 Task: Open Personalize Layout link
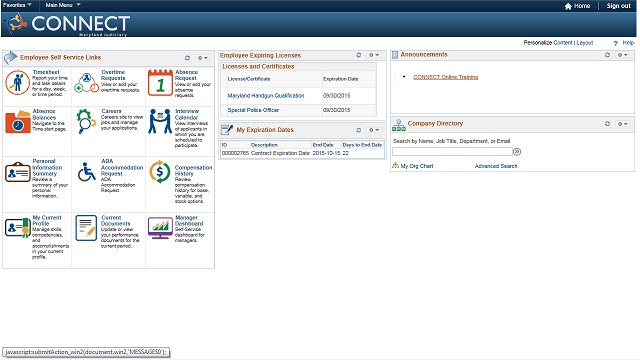584,42
